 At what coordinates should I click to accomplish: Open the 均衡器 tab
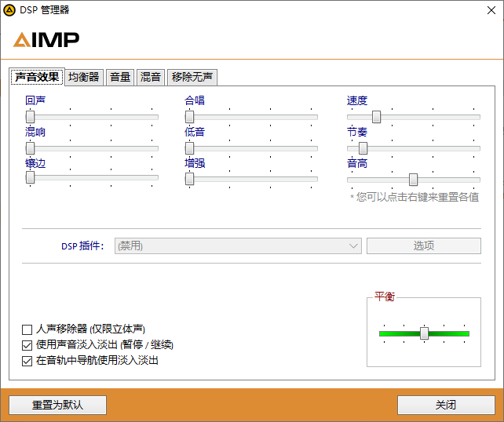(84, 77)
